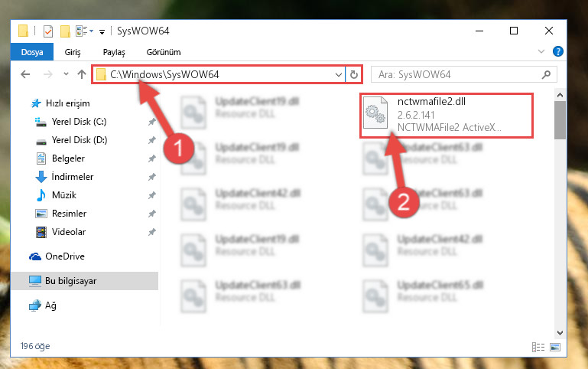Open the Help question mark icon

[557, 51]
